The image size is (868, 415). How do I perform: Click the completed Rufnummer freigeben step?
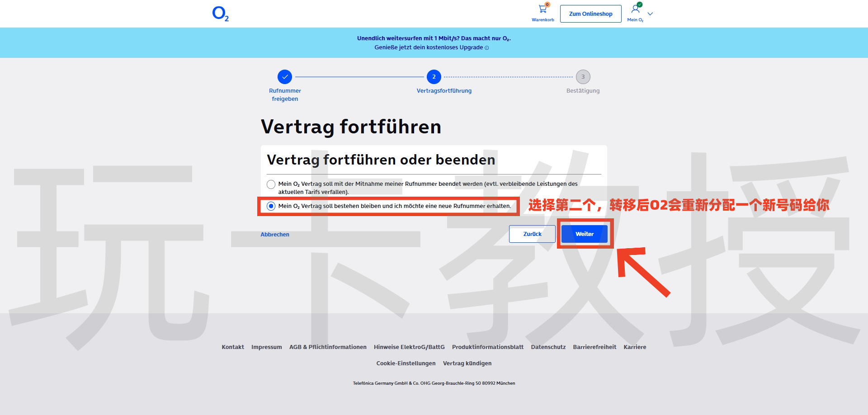tap(285, 77)
